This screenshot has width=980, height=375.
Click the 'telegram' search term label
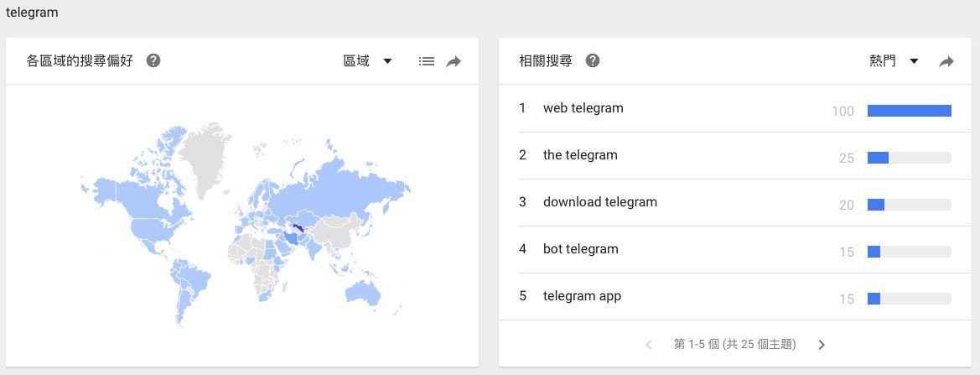[32, 13]
